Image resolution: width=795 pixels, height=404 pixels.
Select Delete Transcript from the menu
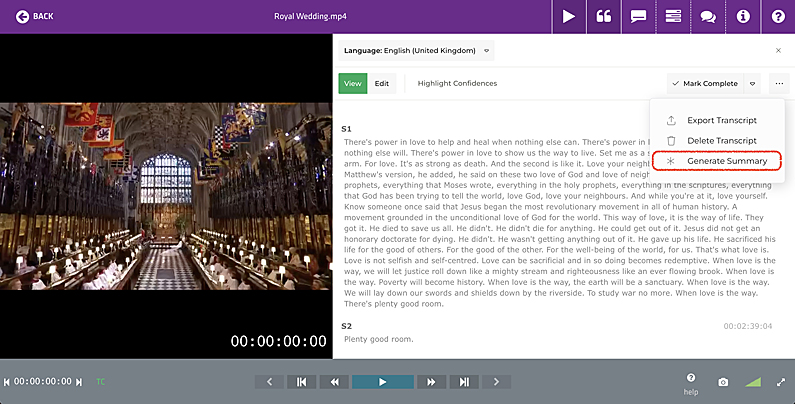pos(717,140)
